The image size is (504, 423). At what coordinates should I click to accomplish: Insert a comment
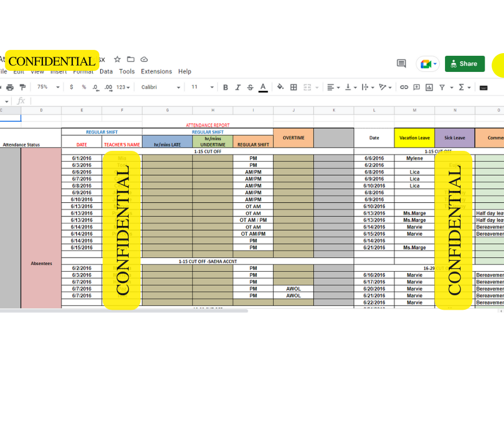click(417, 87)
